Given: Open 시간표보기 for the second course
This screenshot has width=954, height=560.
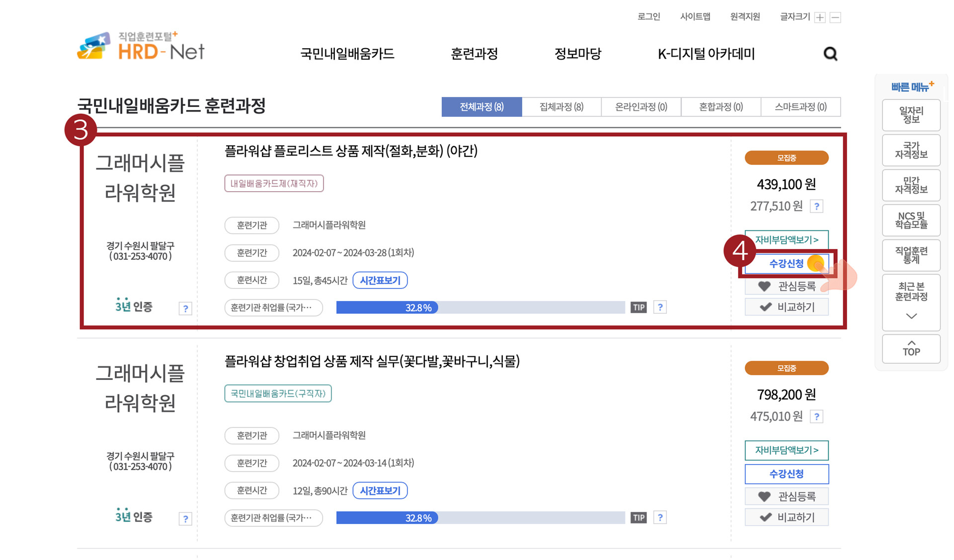Looking at the screenshot, I should coord(380,490).
